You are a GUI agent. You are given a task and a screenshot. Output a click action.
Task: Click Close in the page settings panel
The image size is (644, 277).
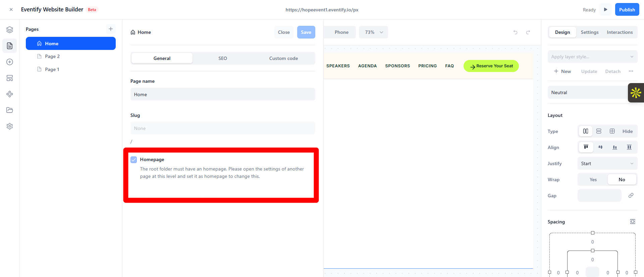284,32
